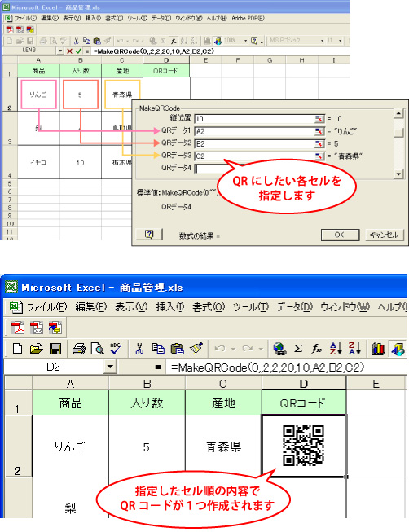Open 編集(E) menu in lower Excel window
The width and height of the screenshot is (409, 532).
click(x=91, y=307)
